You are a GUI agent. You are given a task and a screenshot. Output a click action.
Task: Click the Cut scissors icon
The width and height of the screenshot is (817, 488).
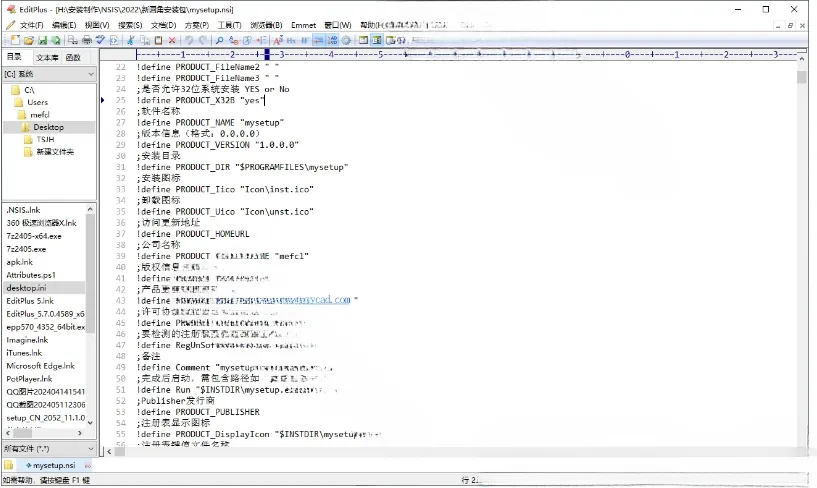pyautogui.click(x=130, y=40)
